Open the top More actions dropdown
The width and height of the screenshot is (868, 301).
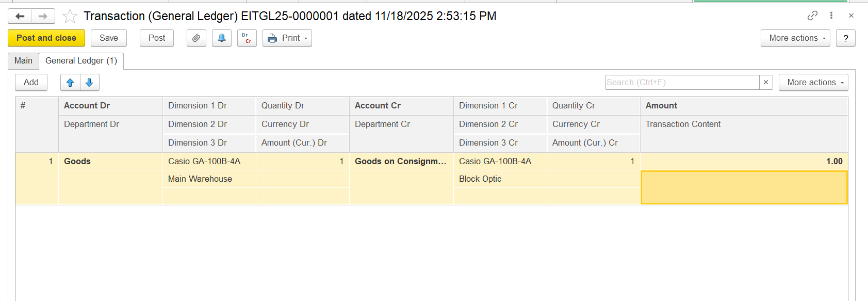point(795,38)
